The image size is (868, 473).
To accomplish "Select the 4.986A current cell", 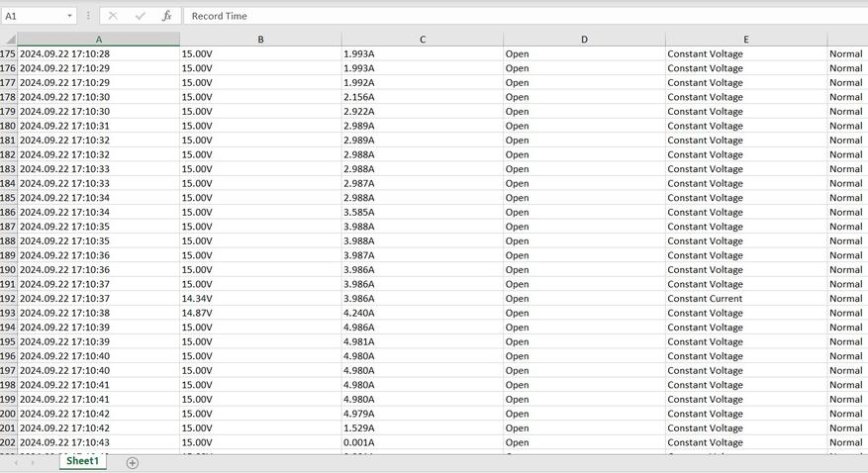I will [423, 327].
